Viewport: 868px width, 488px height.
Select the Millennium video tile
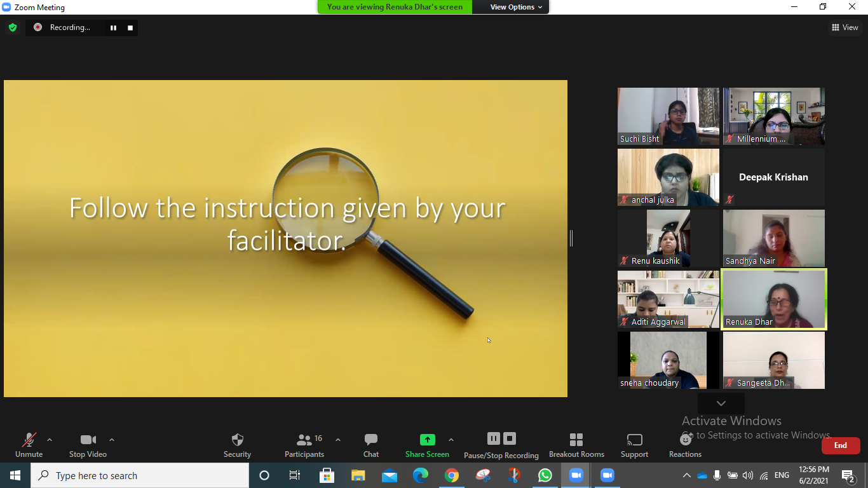coord(774,116)
